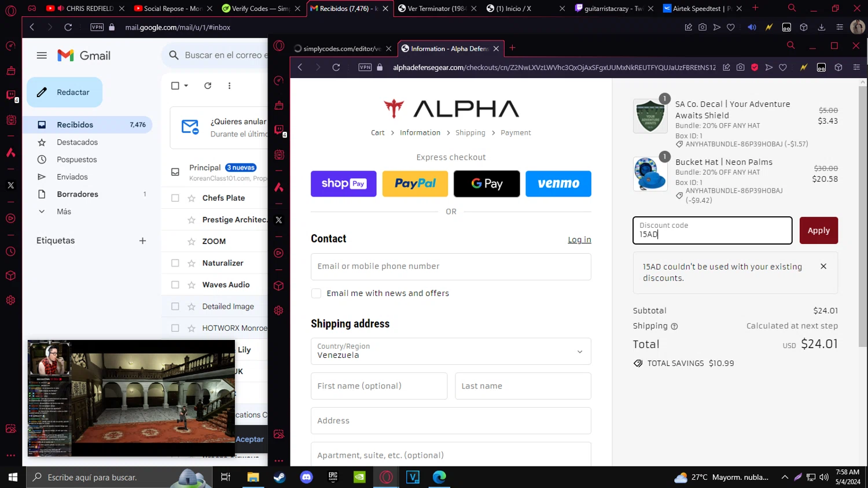868x488 pixels.
Task: Toggle Gmail select-all checkbox
Action: [x=175, y=86]
